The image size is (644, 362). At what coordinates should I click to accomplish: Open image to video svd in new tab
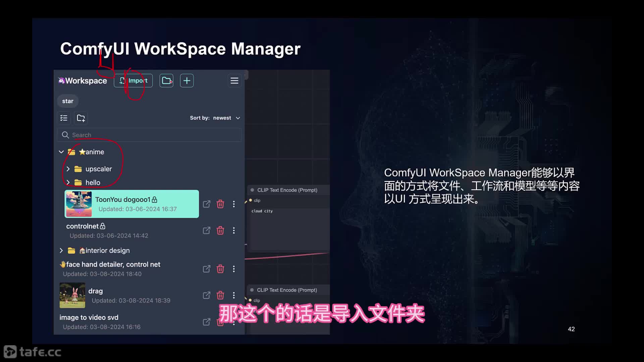tap(207, 322)
